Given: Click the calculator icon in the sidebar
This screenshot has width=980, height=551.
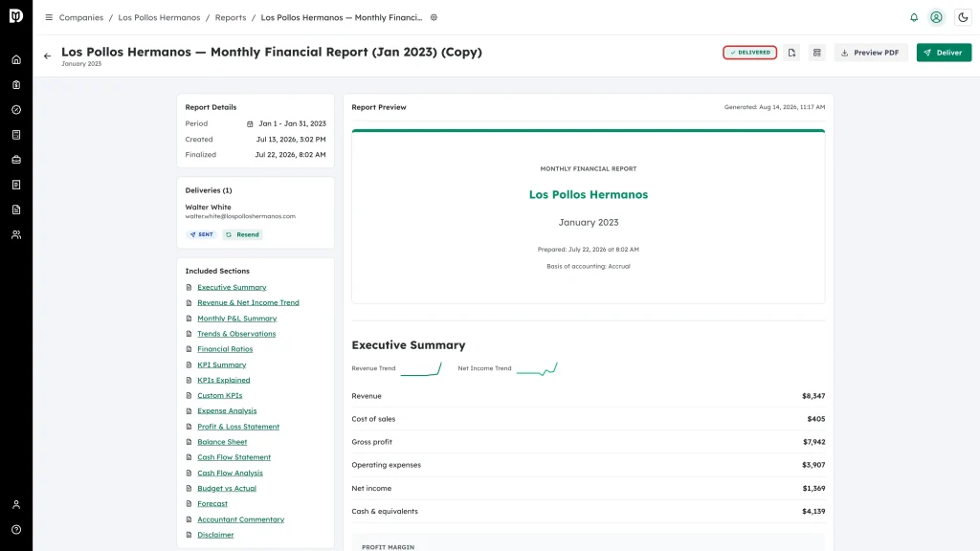Looking at the screenshot, I should click(x=16, y=135).
